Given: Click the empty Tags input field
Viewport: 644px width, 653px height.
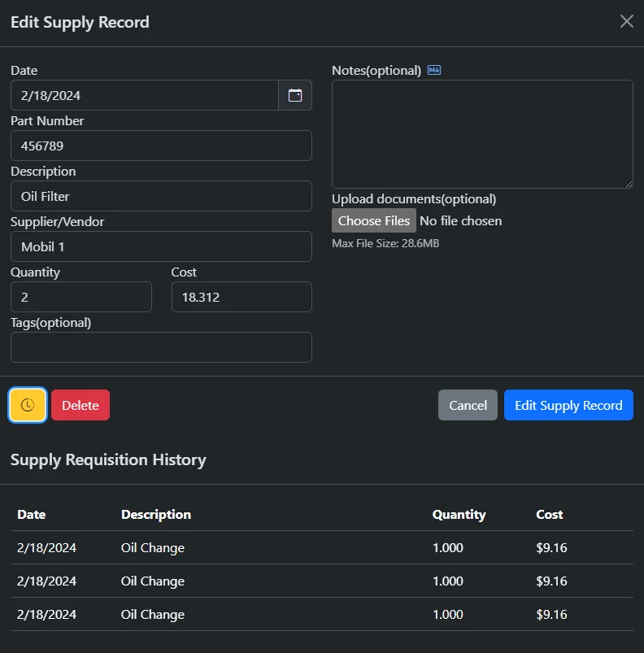Looking at the screenshot, I should [161, 347].
